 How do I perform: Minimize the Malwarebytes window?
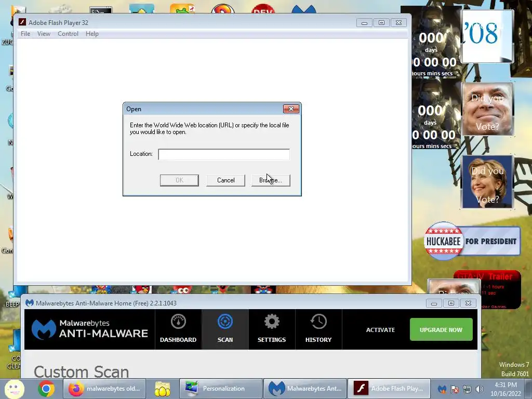[434, 303]
